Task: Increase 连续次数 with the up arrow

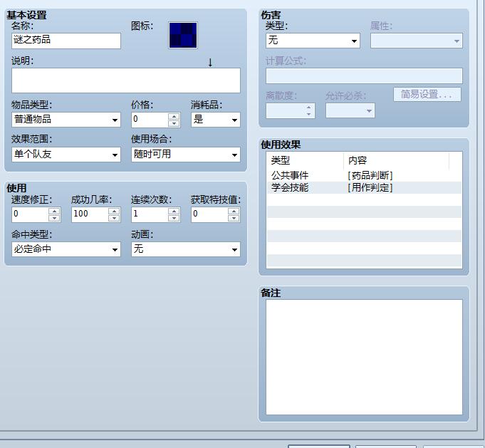Action: click(174, 211)
